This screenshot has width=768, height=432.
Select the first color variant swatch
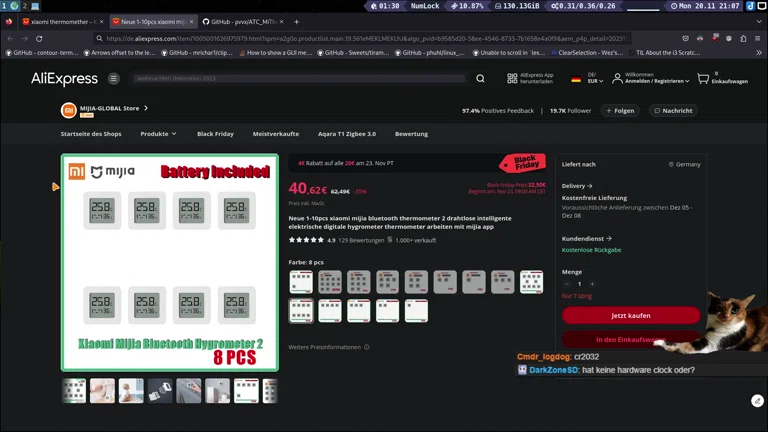[301, 282]
